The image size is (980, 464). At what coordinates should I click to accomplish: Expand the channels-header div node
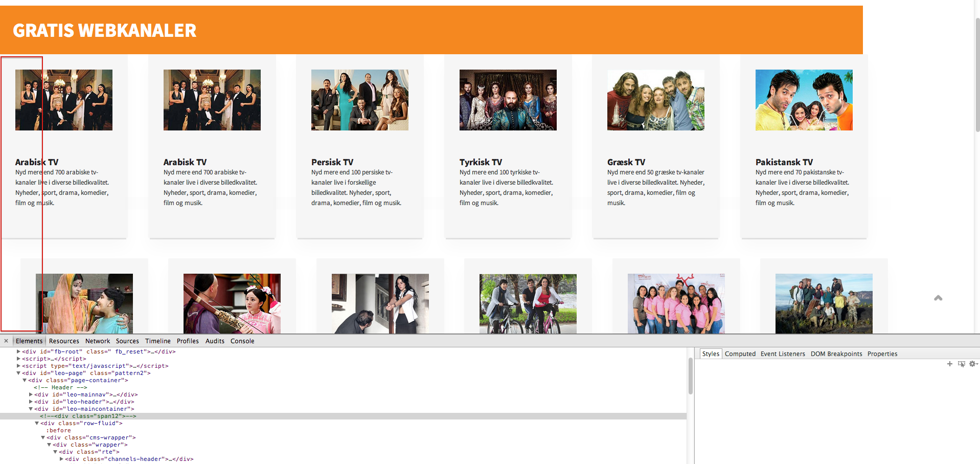pyautogui.click(x=61, y=459)
